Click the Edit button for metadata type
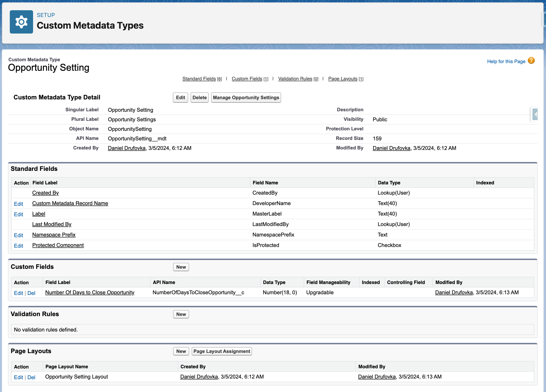546x392 pixels. click(x=180, y=98)
